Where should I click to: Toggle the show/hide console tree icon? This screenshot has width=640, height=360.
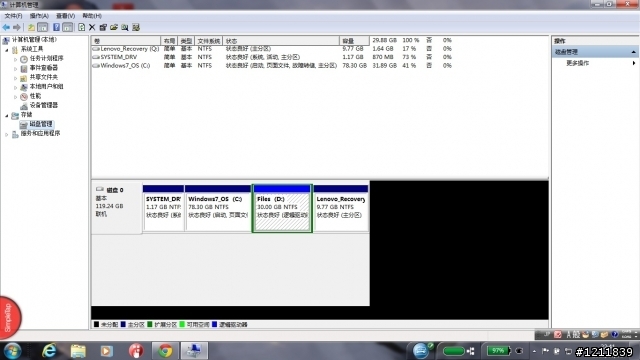(x=42, y=27)
